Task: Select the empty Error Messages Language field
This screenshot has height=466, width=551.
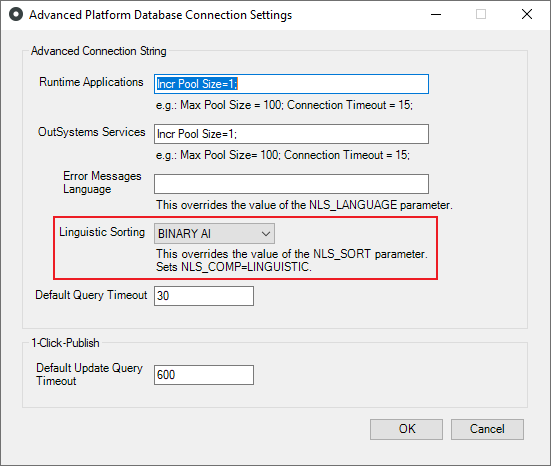Action: tap(291, 184)
